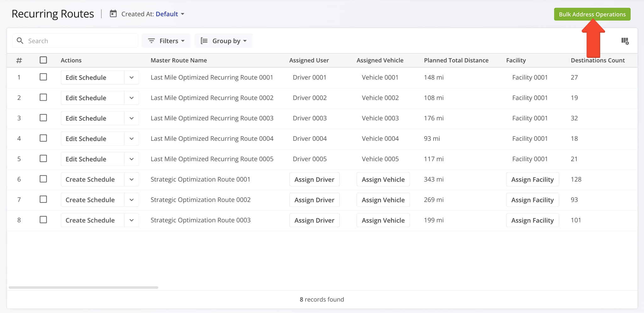Open the Created At Default dropdown
The height and width of the screenshot is (313, 644).
[x=170, y=14]
